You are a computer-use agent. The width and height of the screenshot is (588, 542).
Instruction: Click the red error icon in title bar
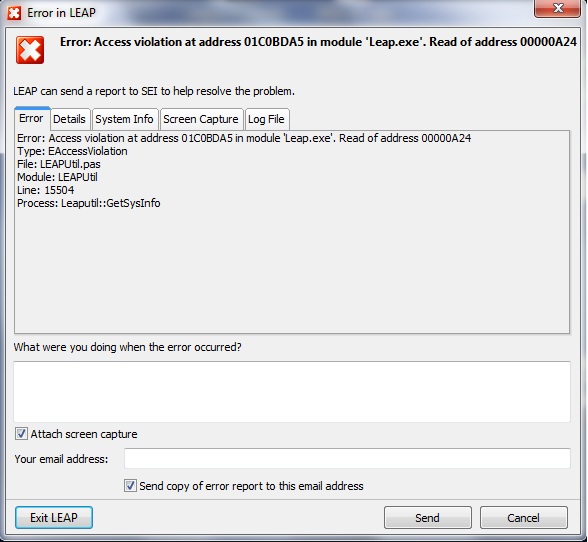[14, 13]
